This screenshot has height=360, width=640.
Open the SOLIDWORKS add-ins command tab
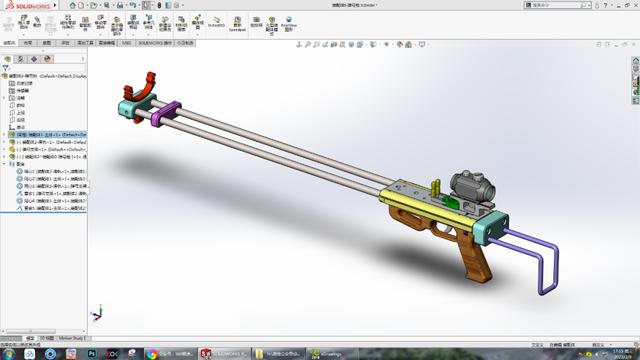click(x=155, y=43)
